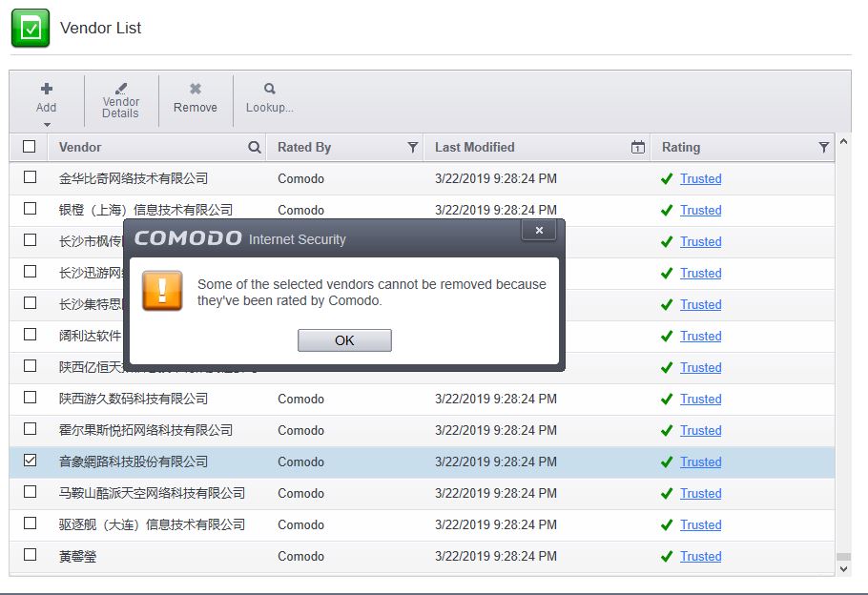Select vendor name 霍尔果斯悦拓网络科技有限公司
Screen dimensions: 868x595
click(146, 430)
